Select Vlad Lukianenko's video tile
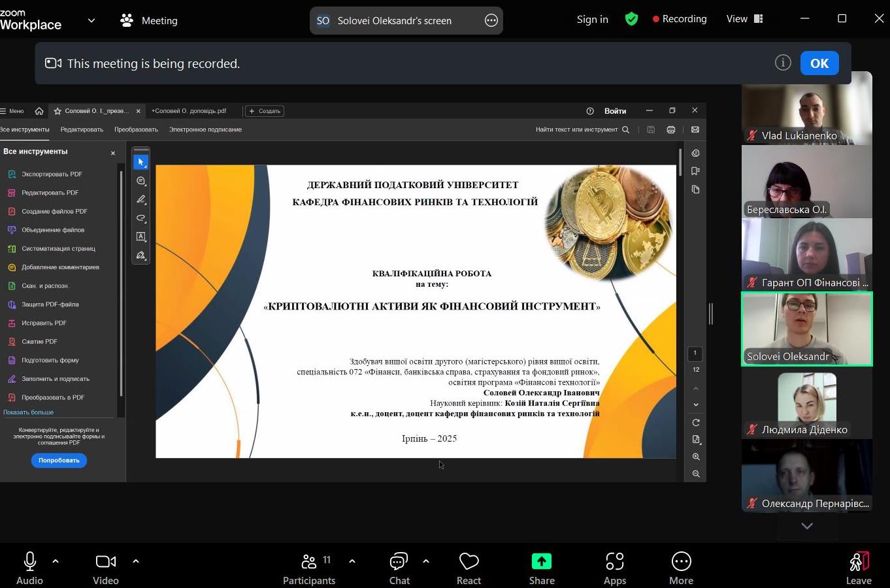Image resolution: width=890 pixels, height=588 pixels. pos(806,108)
